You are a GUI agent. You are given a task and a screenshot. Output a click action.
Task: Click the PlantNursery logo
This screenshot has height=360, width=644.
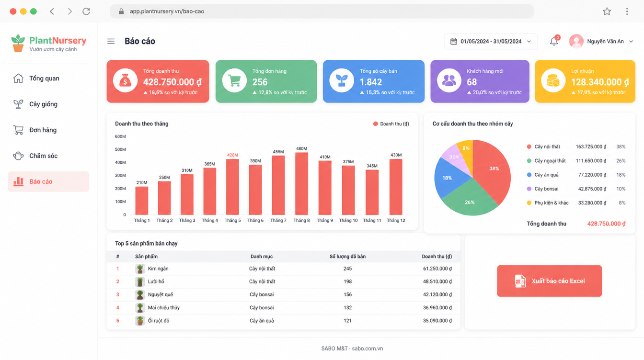(48, 44)
